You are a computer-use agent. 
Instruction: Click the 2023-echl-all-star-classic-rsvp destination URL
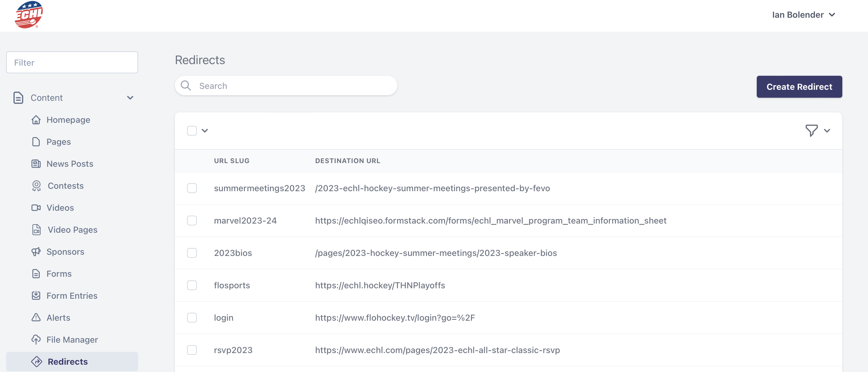tap(437, 350)
